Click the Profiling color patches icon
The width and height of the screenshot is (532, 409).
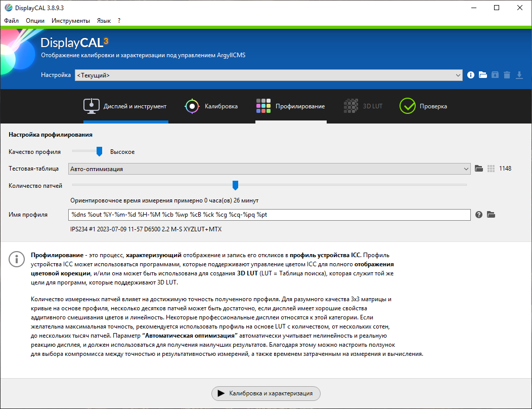pos(263,106)
